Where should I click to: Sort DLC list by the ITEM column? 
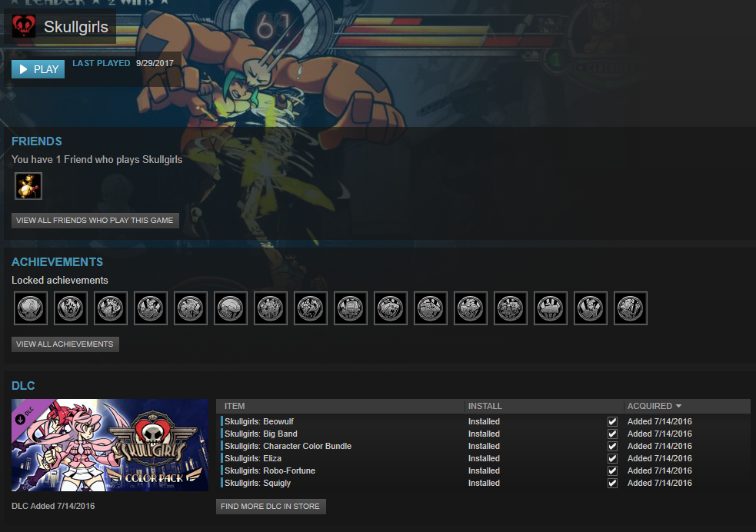click(340, 406)
